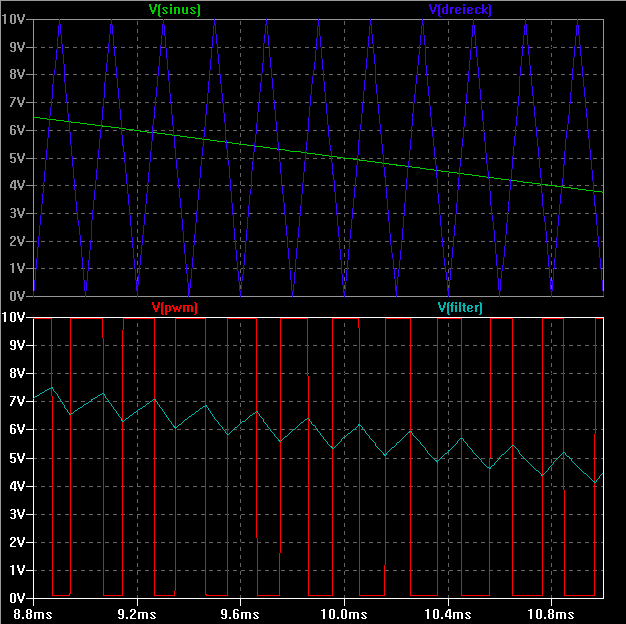Click the 9.6ms time axis label

coord(240,614)
